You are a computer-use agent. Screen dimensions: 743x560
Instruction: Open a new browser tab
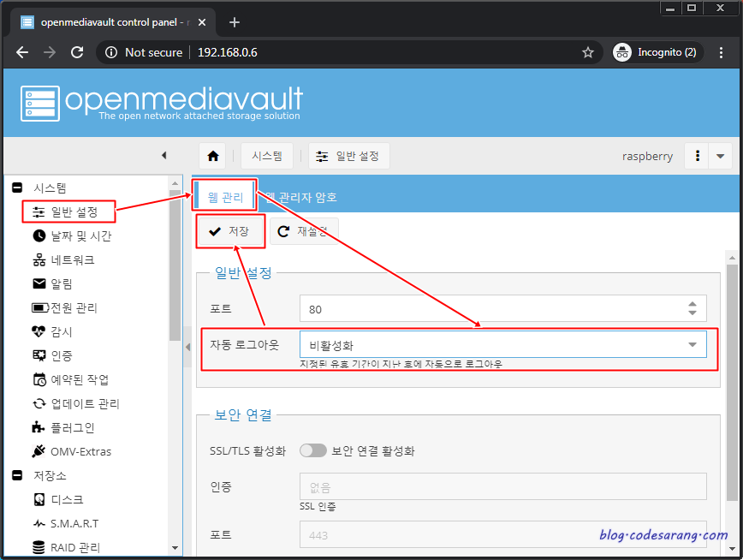[x=234, y=22]
